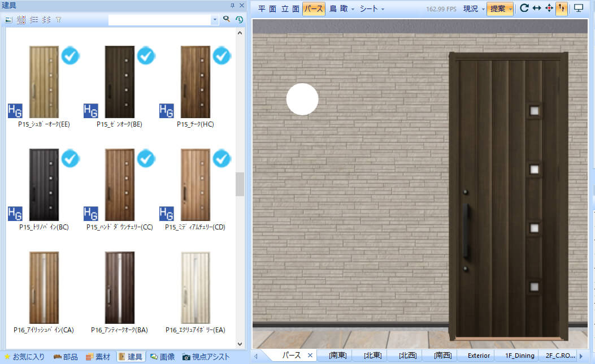The height and width of the screenshot is (364, 595).
Task: Click the rotate view icon
Action: (x=524, y=8)
